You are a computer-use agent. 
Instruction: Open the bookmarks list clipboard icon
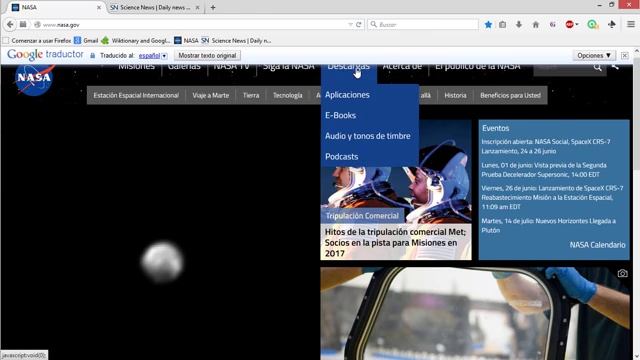tap(502, 24)
